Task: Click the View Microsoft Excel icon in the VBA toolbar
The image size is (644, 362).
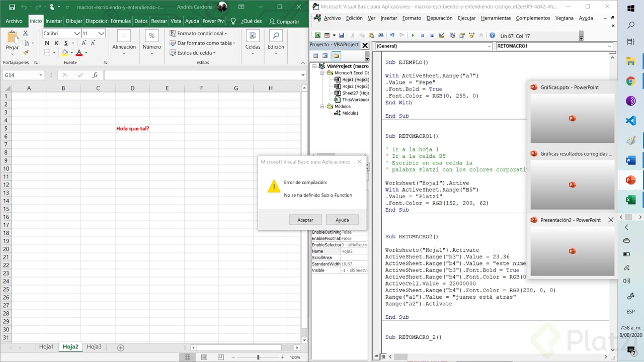Action: (317, 36)
